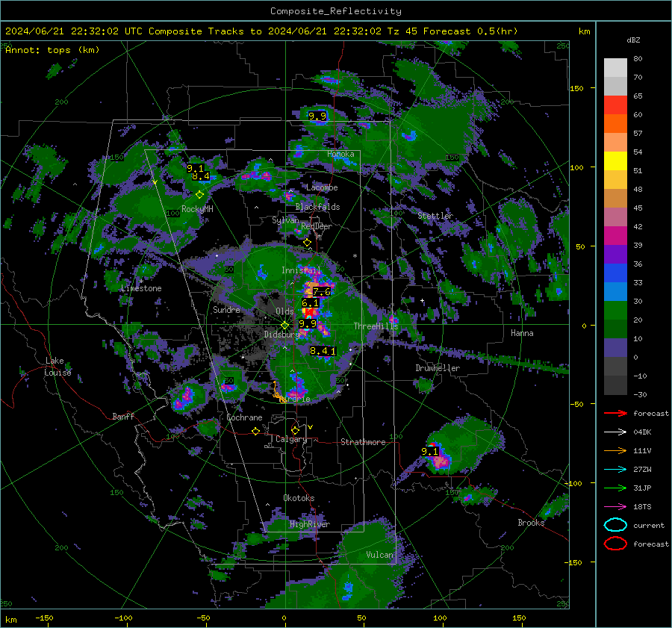Screen dimensions: 672x628
Task: Click the 6.1 storm top label
Action: (311, 302)
